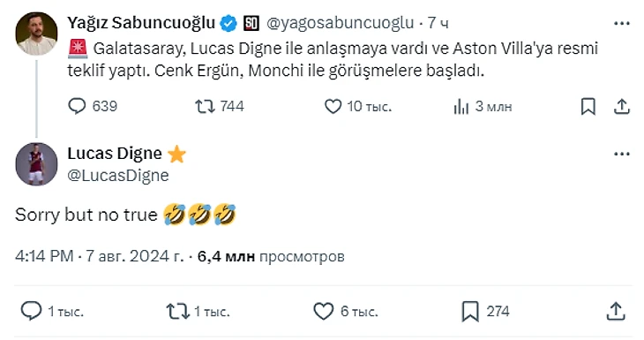Screen dimensions: 644x340
Task: Bookmark the Yağız Sabuncuoğlu tweet
Action: point(588,107)
